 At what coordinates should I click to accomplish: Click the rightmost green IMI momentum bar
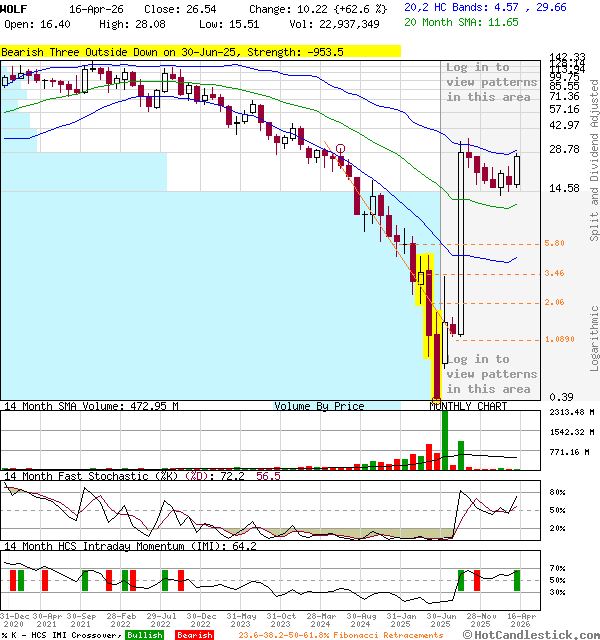[x=517, y=580]
